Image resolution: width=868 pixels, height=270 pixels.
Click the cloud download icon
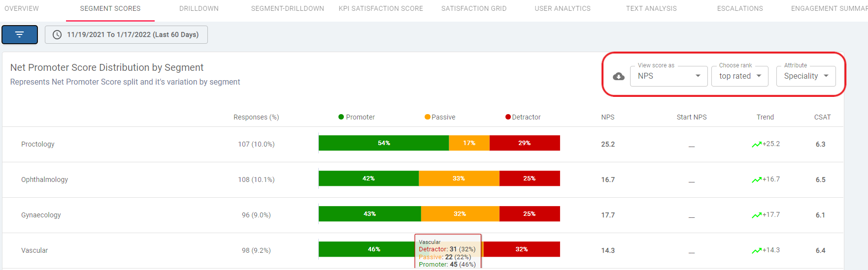point(618,76)
